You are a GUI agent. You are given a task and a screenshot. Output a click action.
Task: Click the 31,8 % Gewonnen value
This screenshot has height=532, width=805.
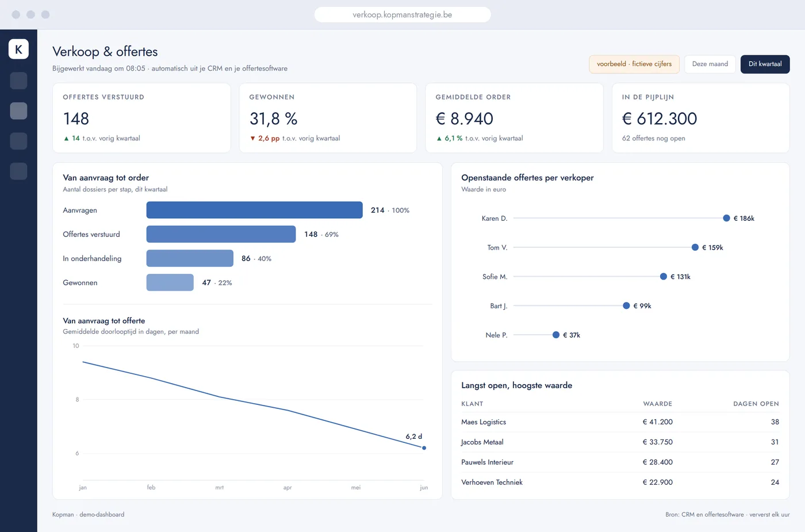[274, 118]
